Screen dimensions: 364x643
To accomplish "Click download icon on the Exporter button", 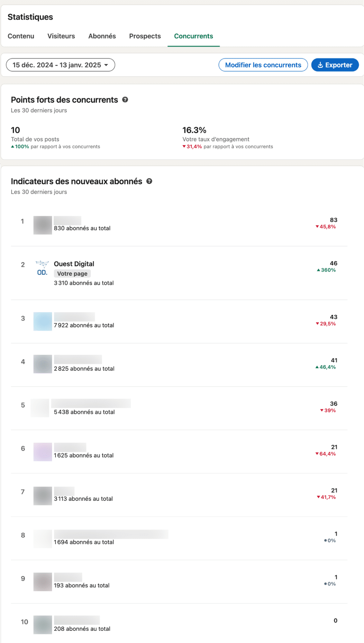I will [320, 65].
